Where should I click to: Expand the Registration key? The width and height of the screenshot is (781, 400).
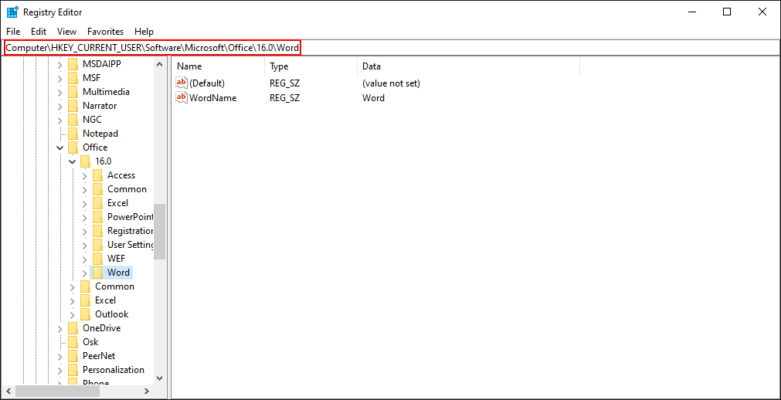[85, 231]
